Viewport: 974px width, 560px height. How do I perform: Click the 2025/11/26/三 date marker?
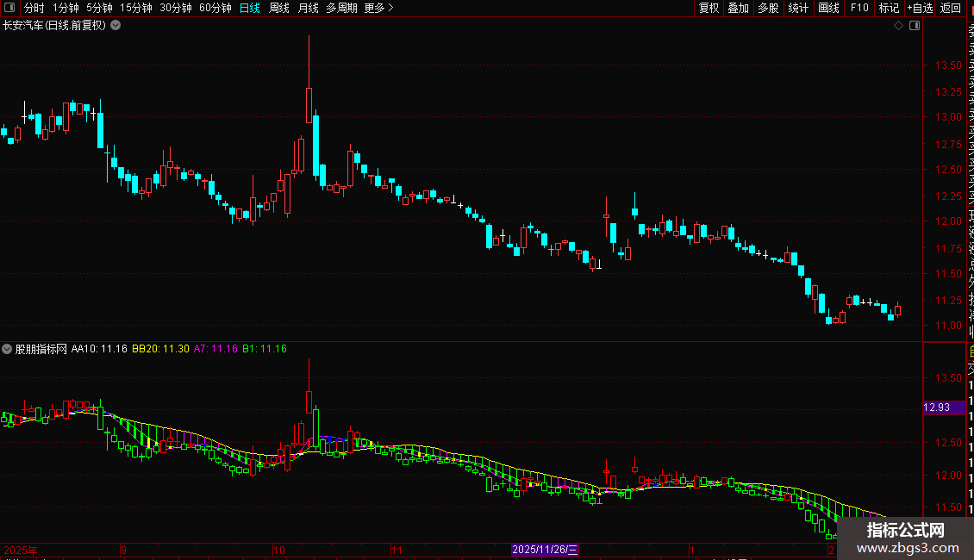545,550
